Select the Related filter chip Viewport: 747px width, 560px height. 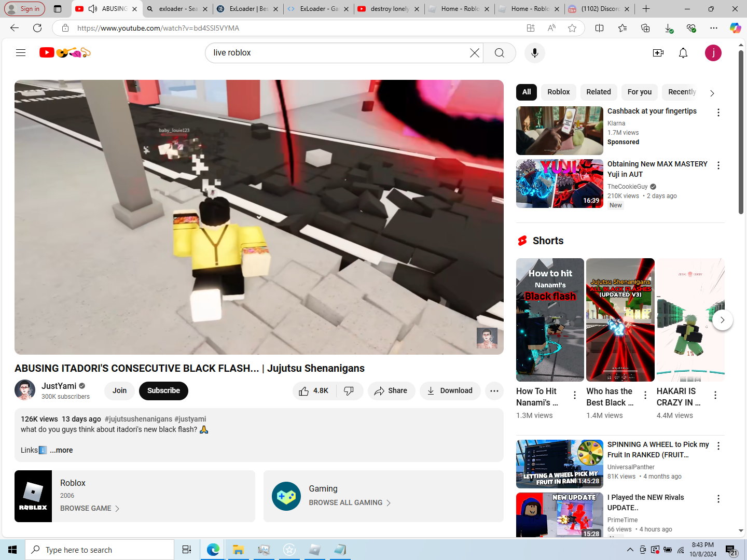point(598,92)
